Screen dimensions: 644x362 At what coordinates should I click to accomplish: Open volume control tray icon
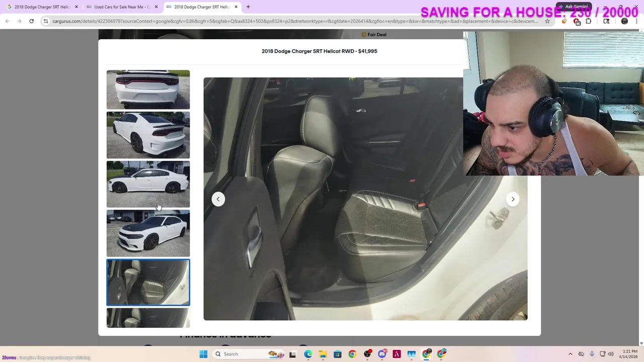(x=611, y=354)
